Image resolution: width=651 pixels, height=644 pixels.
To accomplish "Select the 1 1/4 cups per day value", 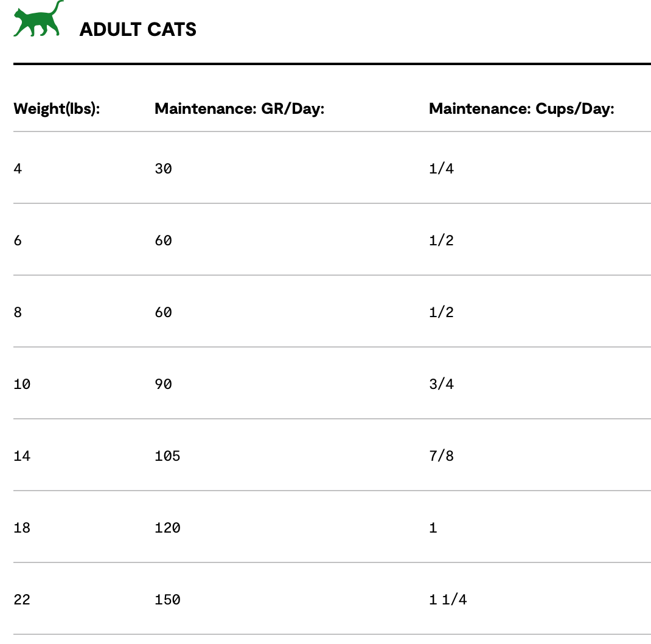I will [448, 600].
